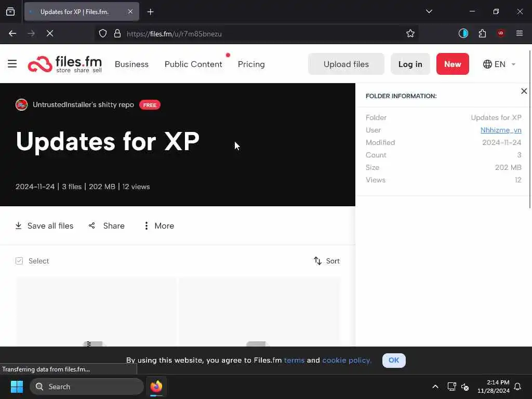This screenshot has width=532, height=399.
Task: Click the Log in button
Action: tap(410, 64)
